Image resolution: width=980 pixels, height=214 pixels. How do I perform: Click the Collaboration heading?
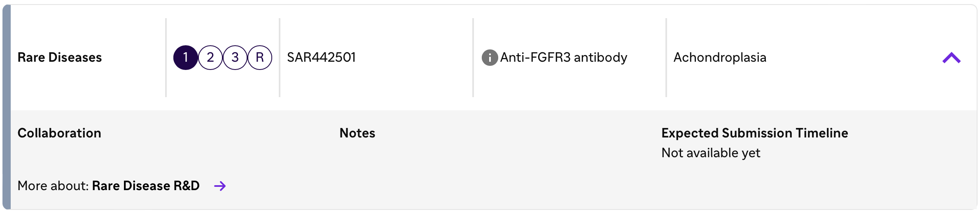click(59, 133)
